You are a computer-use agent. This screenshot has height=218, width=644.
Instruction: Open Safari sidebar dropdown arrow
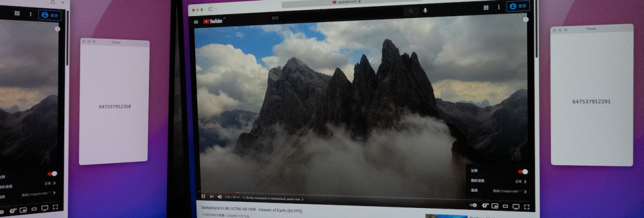pos(216,9)
